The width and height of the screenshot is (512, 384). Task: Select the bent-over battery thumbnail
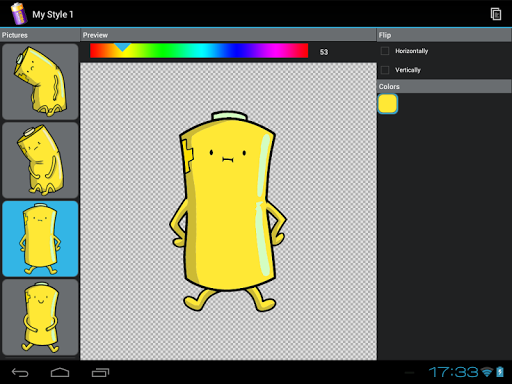tap(40, 82)
